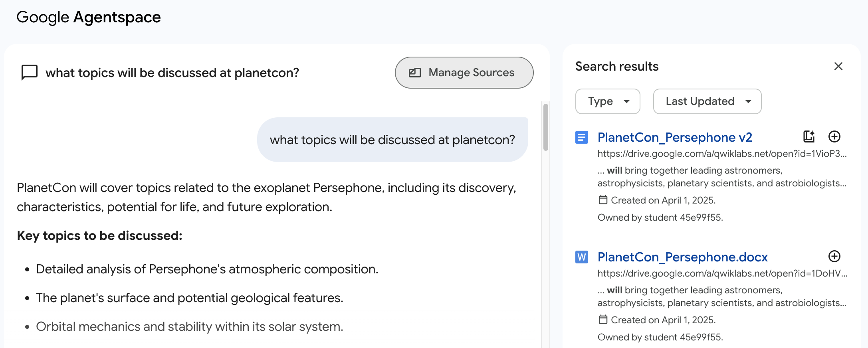Click the summarize icon for PlanetCon_Persephone v2
The height and width of the screenshot is (348, 868).
(x=809, y=136)
